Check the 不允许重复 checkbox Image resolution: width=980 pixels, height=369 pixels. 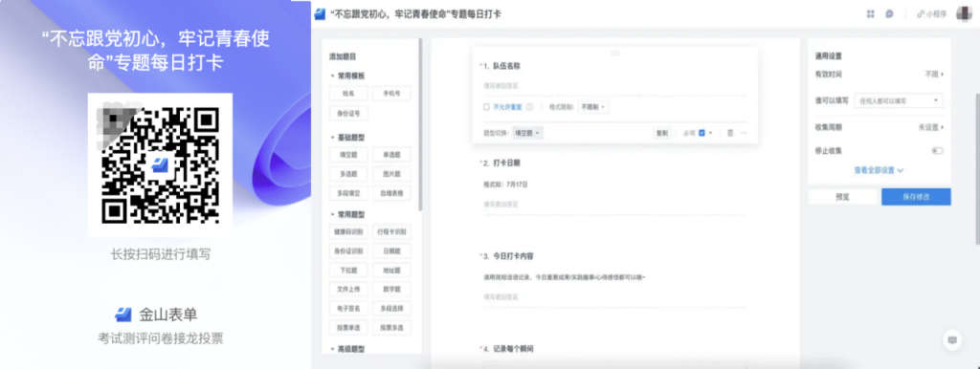[486, 107]
